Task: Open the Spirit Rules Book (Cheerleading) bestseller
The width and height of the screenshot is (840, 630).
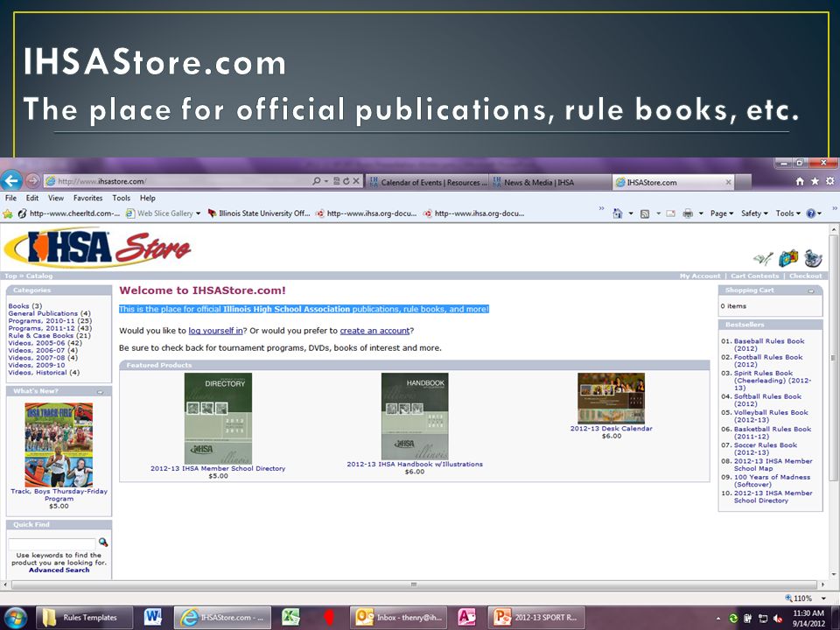Action: point(773,381)
